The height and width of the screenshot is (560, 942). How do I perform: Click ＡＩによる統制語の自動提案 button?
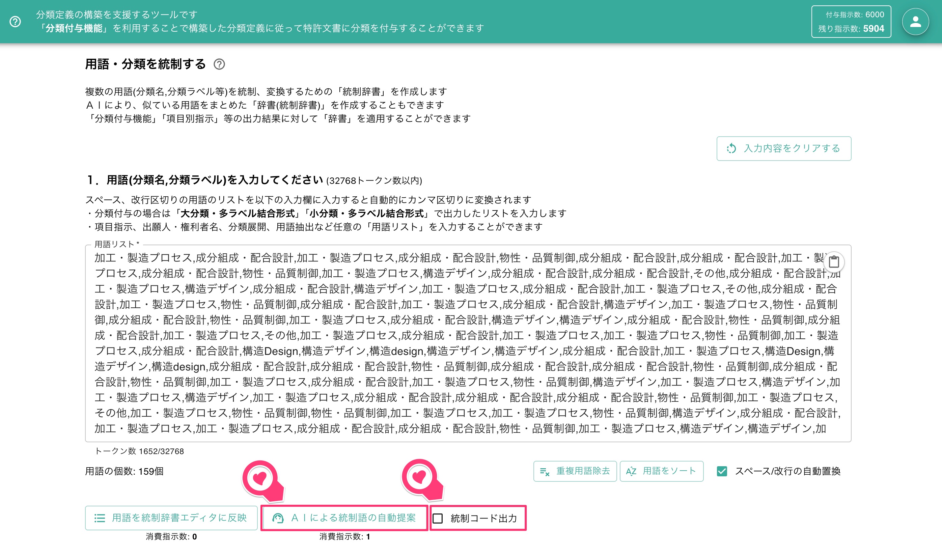tap(344, 518)
